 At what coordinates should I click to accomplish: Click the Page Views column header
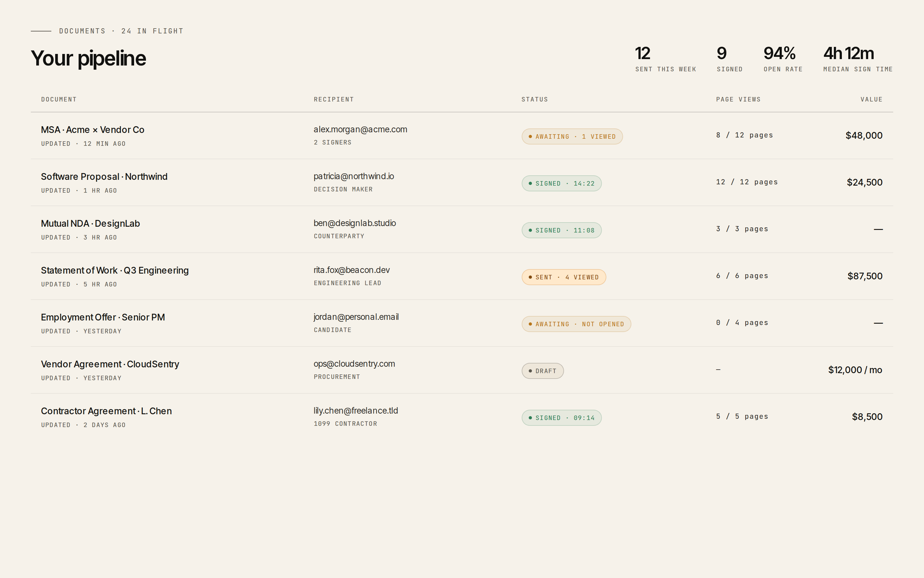click(x=738, y=100)
